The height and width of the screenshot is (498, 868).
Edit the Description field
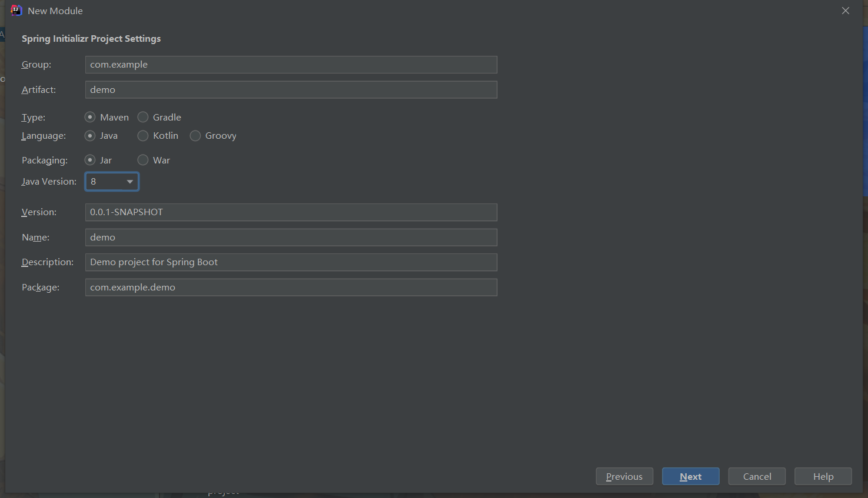(291, 262)
